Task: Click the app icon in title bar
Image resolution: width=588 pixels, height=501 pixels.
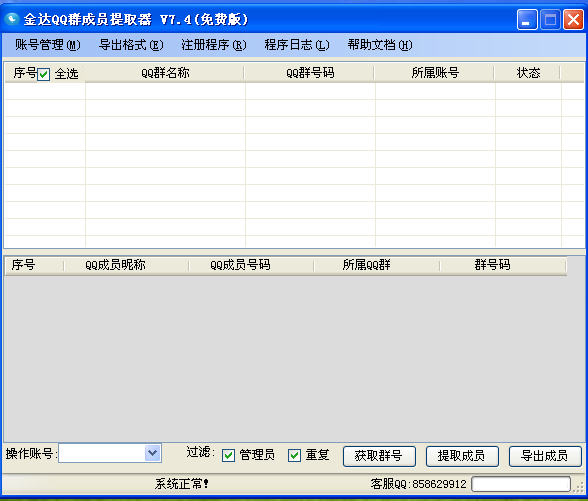Action: 11,19
